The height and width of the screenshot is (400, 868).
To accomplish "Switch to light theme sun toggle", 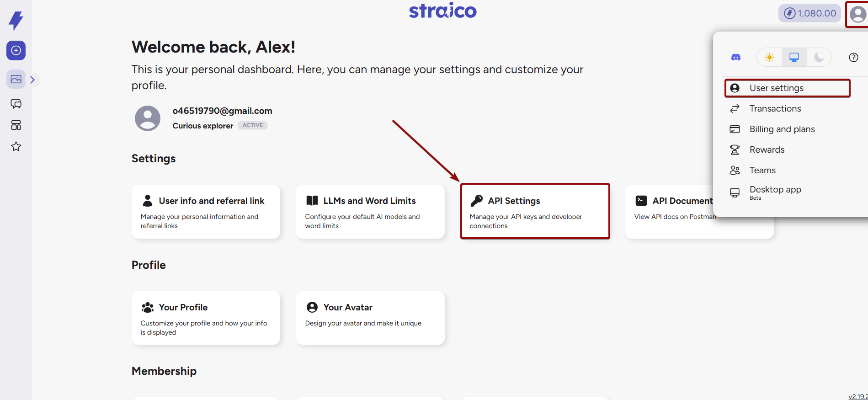I will [x=770, y=58].
